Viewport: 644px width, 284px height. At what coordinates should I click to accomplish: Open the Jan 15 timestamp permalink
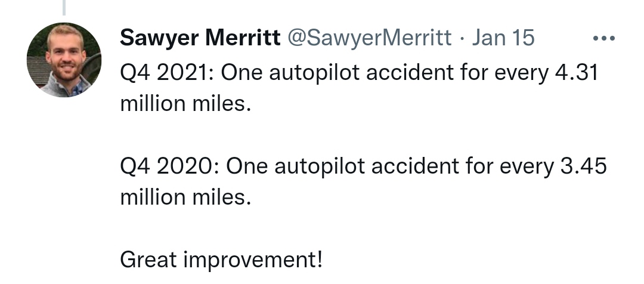point(503,38)
